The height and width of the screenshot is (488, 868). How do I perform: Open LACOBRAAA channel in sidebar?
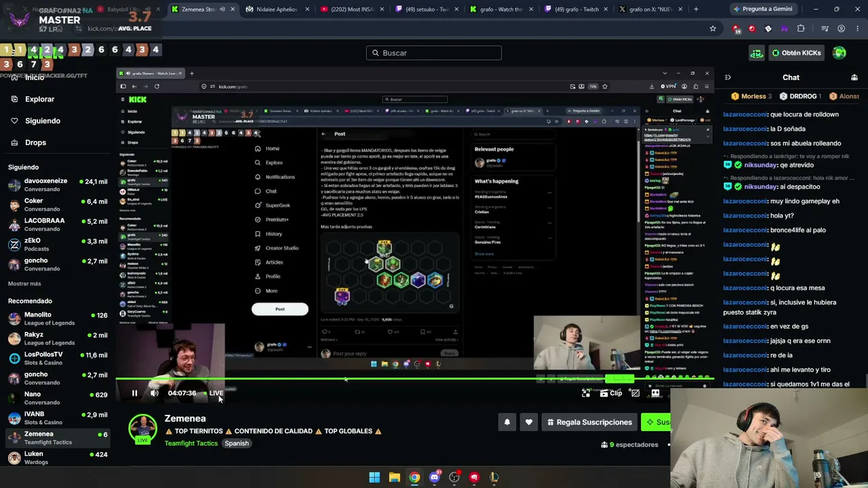[x=58, y=224]
